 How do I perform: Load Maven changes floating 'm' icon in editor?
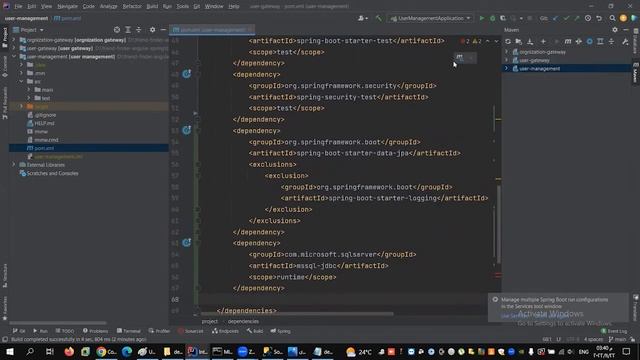pos(460,58)
